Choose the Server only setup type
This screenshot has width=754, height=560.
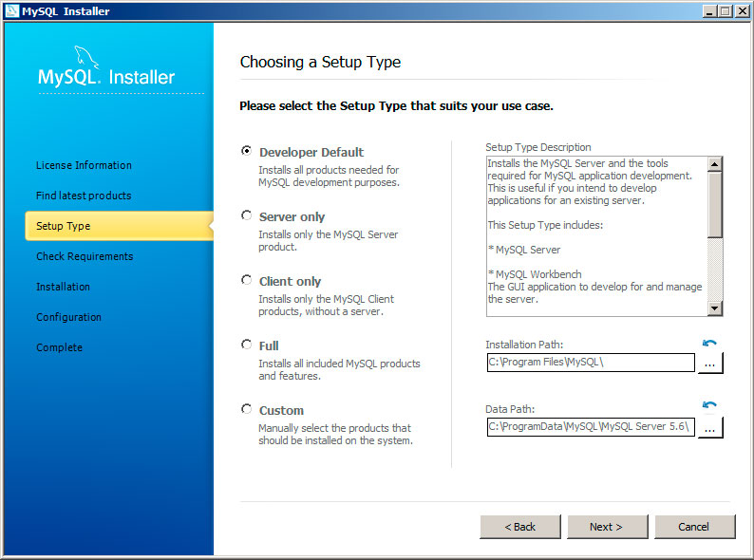tap(246, 215)
